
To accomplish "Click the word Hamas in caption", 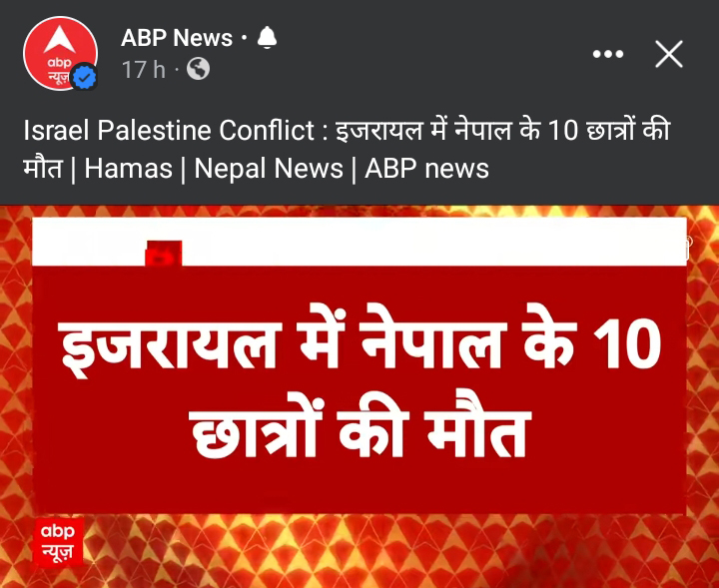I will [129, 168].
